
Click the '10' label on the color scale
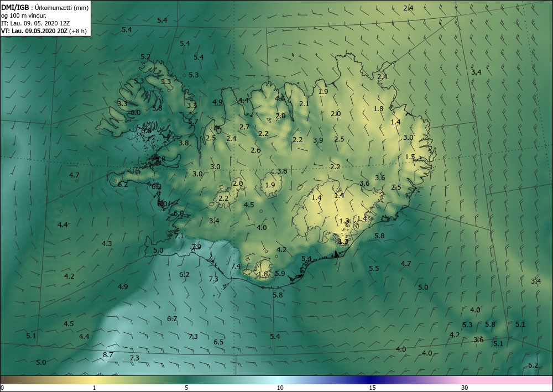[280, 388]
